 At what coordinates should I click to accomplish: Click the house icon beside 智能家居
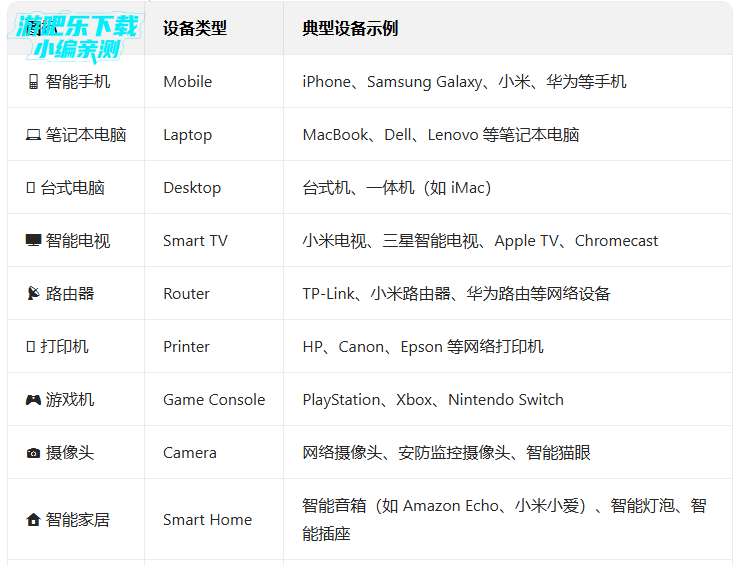33,520
